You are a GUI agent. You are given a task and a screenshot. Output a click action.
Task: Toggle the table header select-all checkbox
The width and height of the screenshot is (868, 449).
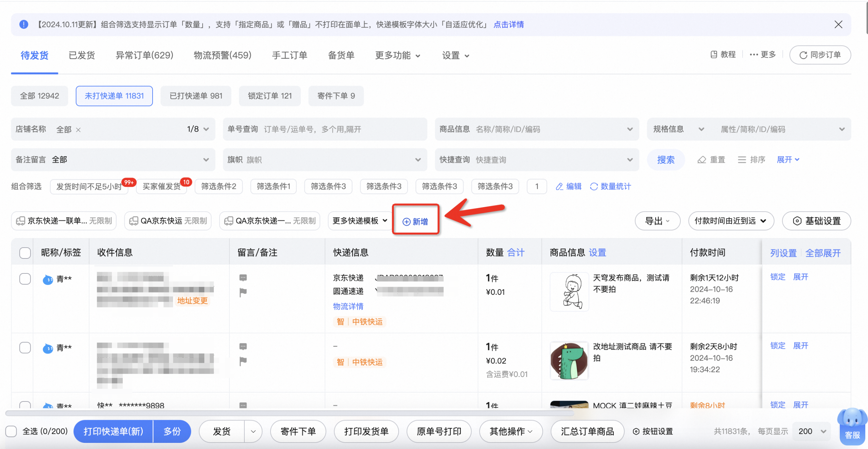(25, 253)
